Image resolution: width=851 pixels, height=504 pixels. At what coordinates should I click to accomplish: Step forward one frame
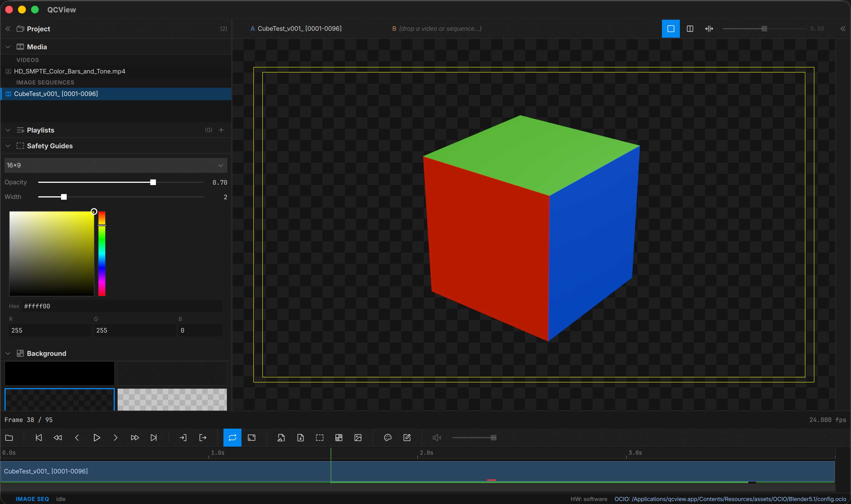point(115,437)
